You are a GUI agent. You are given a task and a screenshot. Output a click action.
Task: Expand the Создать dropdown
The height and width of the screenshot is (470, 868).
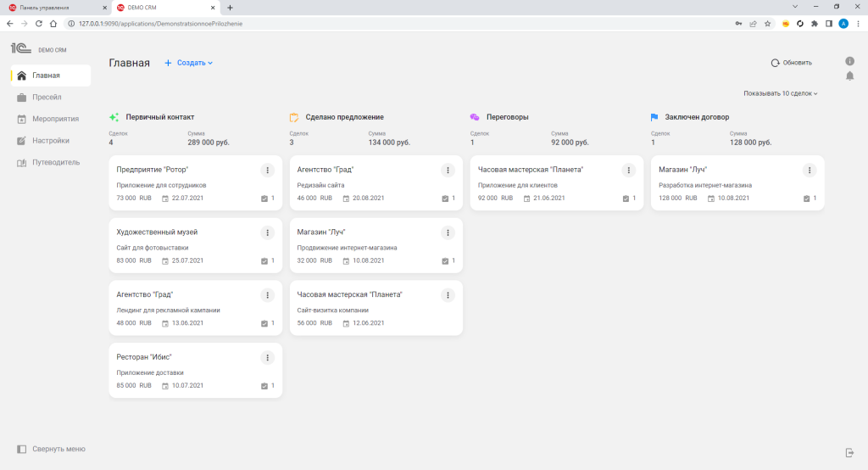click(x=189, y=63)
